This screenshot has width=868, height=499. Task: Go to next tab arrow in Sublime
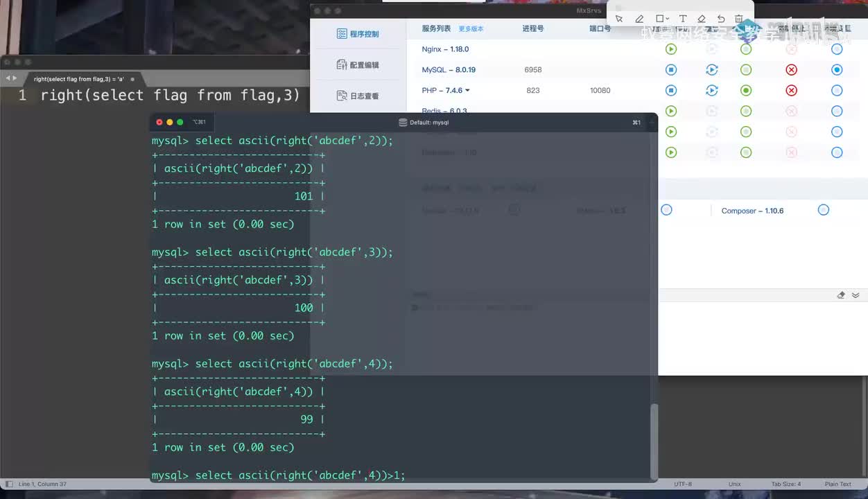tap(15, 78)
